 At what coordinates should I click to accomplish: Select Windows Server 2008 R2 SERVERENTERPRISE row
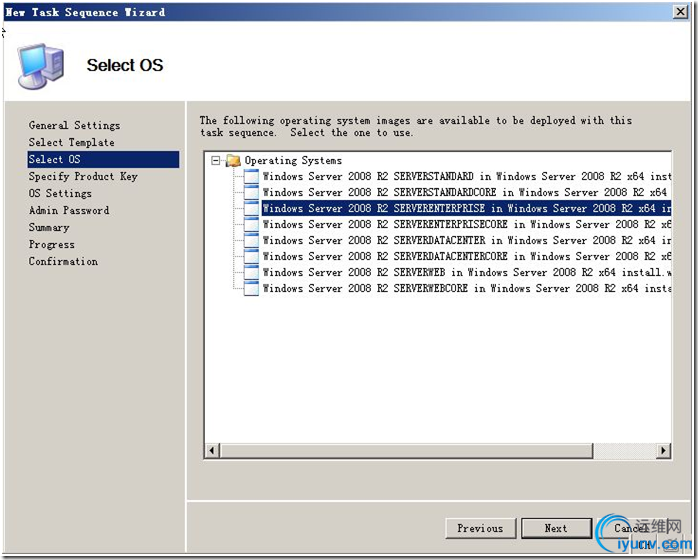point(467,208)
